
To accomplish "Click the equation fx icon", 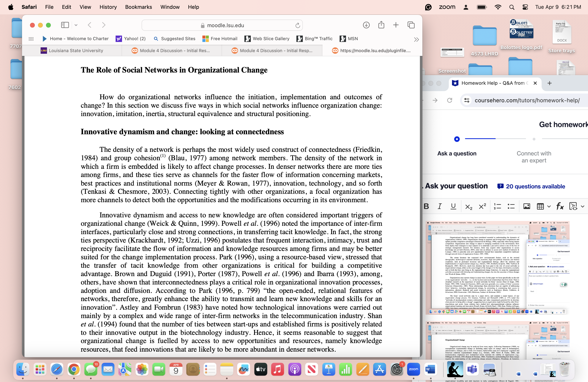I will [x=560, y=206].
